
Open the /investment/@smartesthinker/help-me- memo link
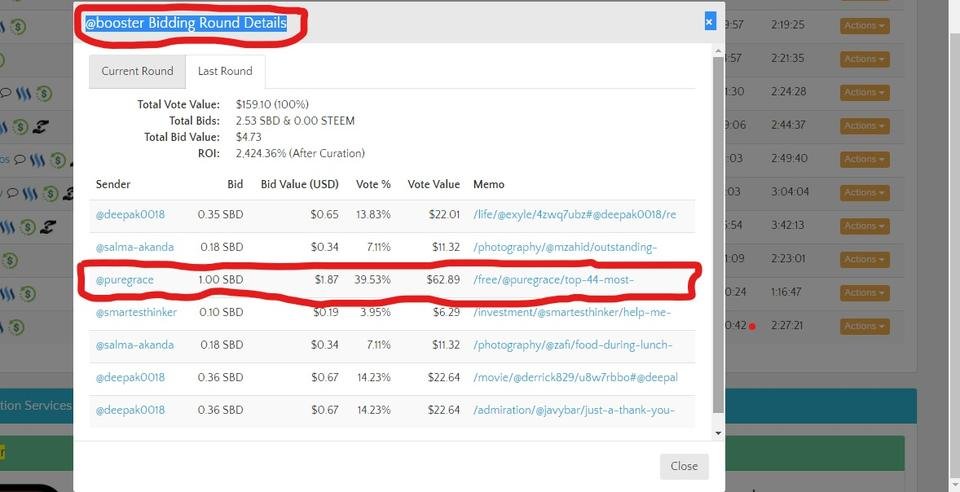(x=572, y=312)
